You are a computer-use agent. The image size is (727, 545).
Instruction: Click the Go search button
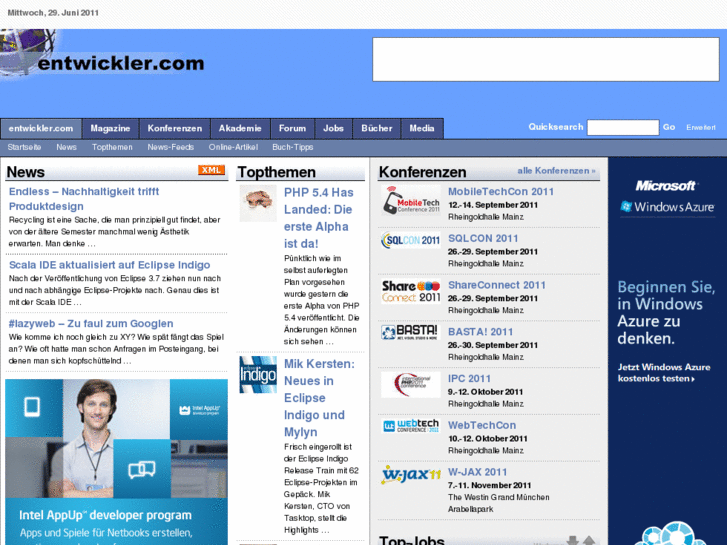[669, 127]
